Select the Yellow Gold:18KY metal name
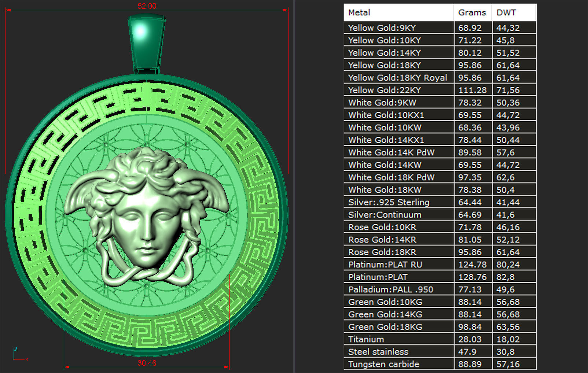588x373 pixels. point(384,65)
